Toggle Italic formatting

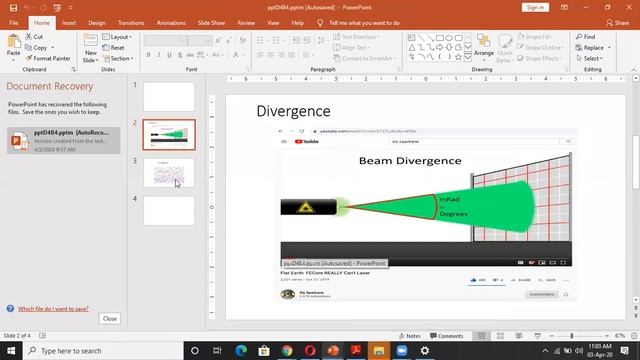tap(158, 55)
